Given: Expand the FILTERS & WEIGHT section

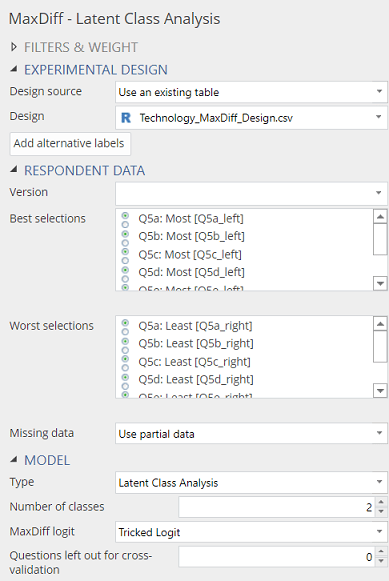Looking at the screenshot, I should click(14, 47).
